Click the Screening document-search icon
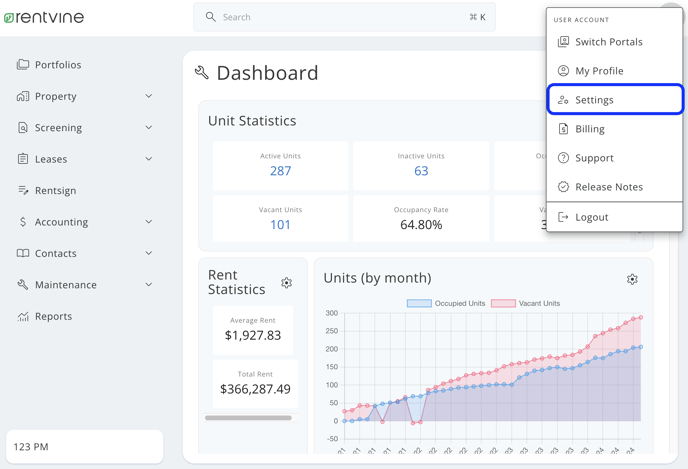This screenshot has width=688, height=469. click(x=23, y=128)
